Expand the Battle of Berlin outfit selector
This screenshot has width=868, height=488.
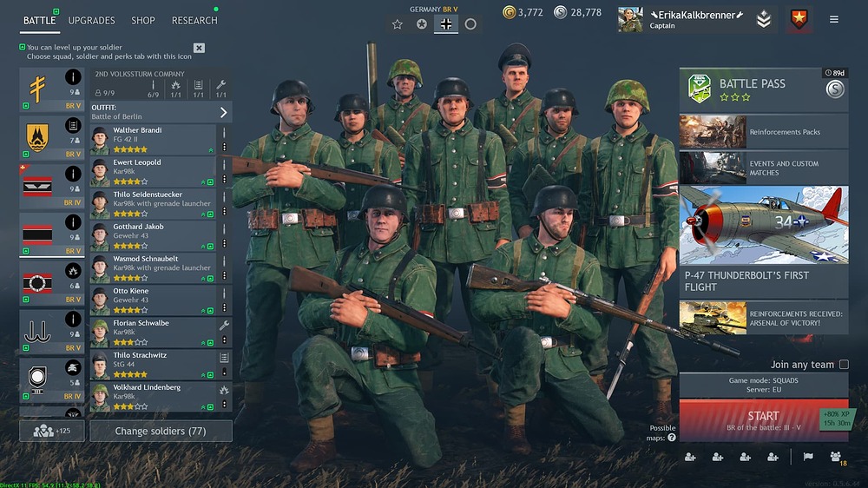161,112
